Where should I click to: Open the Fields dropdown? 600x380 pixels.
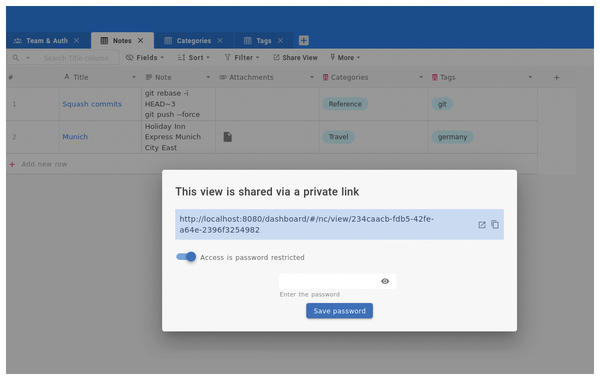[x=145, y=57]
